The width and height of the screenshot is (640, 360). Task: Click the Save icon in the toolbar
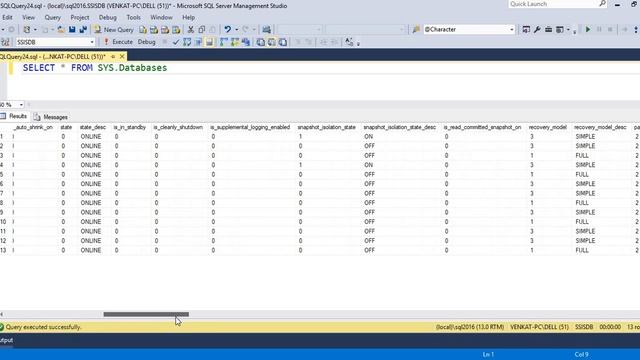tap(72, 29)
